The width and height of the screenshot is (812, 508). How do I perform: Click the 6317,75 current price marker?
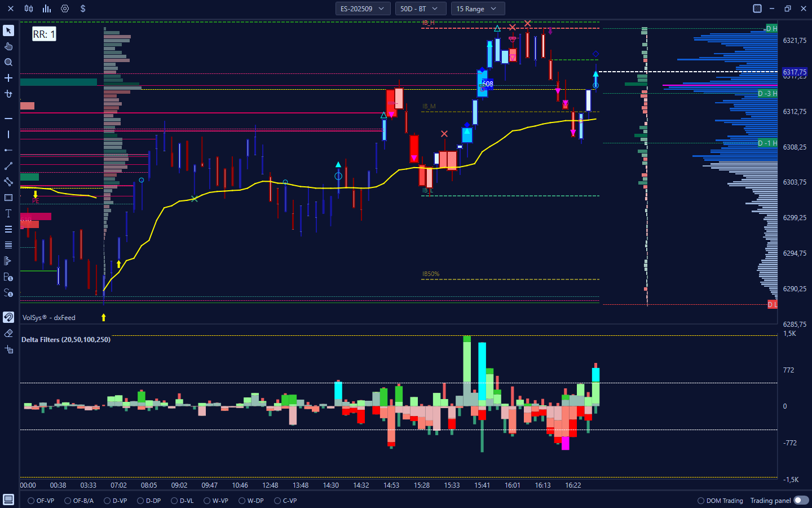point(795,72)
